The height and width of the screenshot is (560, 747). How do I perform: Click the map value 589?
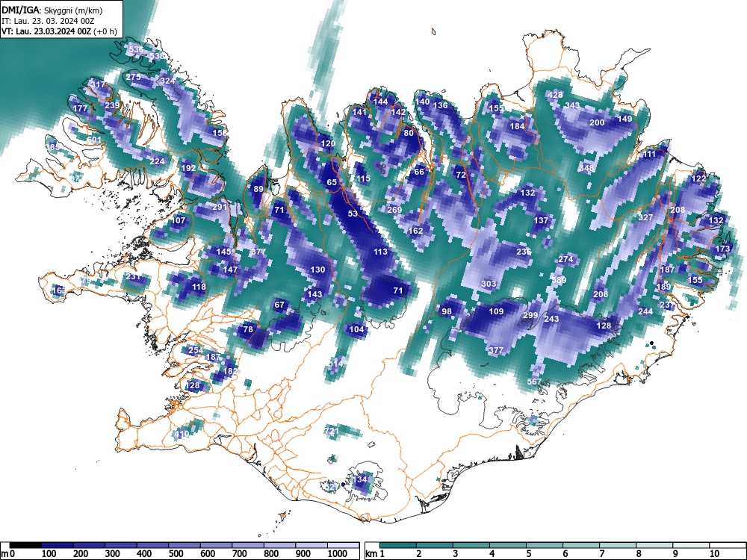click(x=559, y=280)
